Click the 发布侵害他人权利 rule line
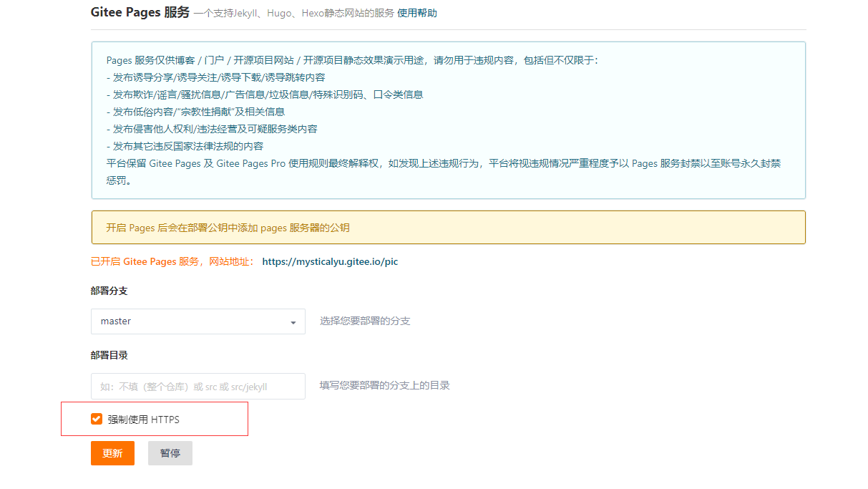 pos(212,129)
